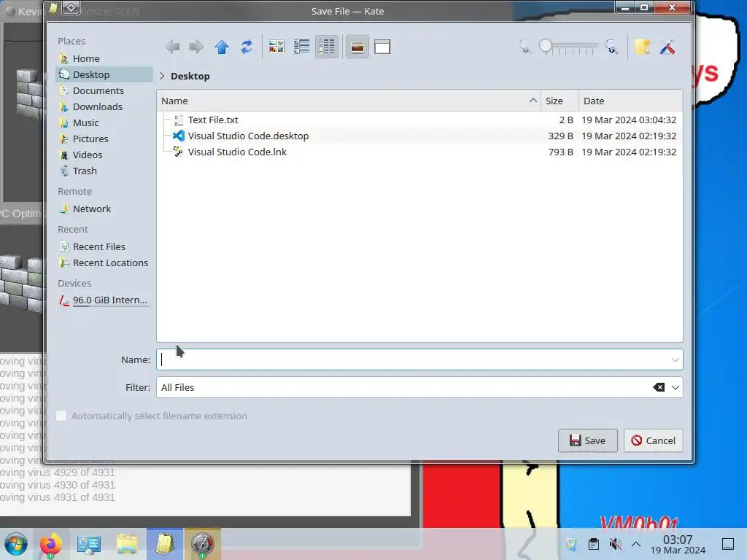Go forward using the Forward arrow

(x=196, y=47)
